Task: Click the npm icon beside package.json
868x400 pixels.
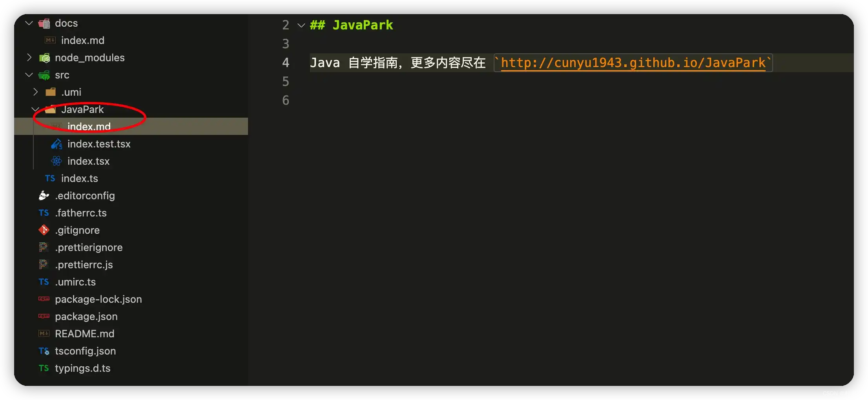Action: pyautogui.click(x=44, y=316)
